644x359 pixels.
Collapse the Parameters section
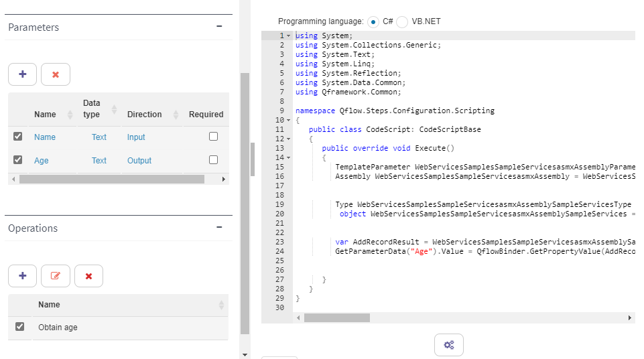[219, 26]
